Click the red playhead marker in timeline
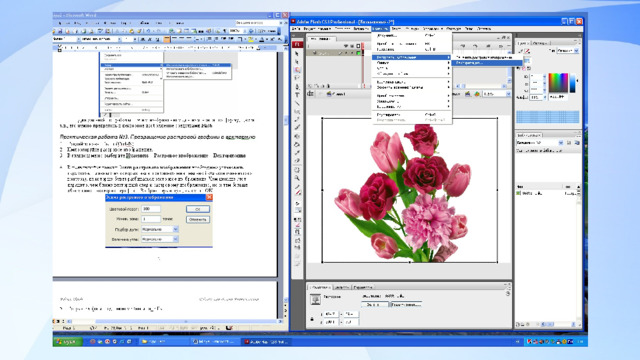Screen dimensions: 640x360 pyautogui.click(x=362, y=45)
